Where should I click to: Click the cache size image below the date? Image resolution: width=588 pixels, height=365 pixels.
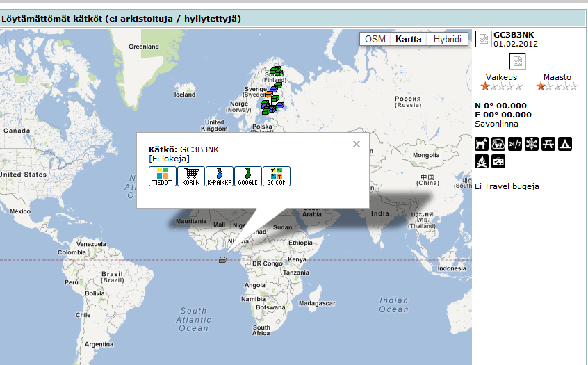click(x=518, y=61)
